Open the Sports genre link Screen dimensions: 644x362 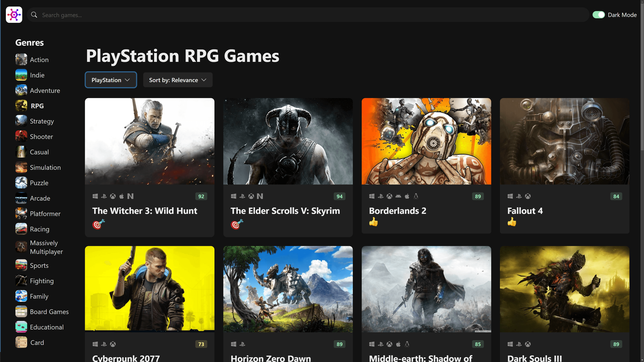click(x=39, y=266)
